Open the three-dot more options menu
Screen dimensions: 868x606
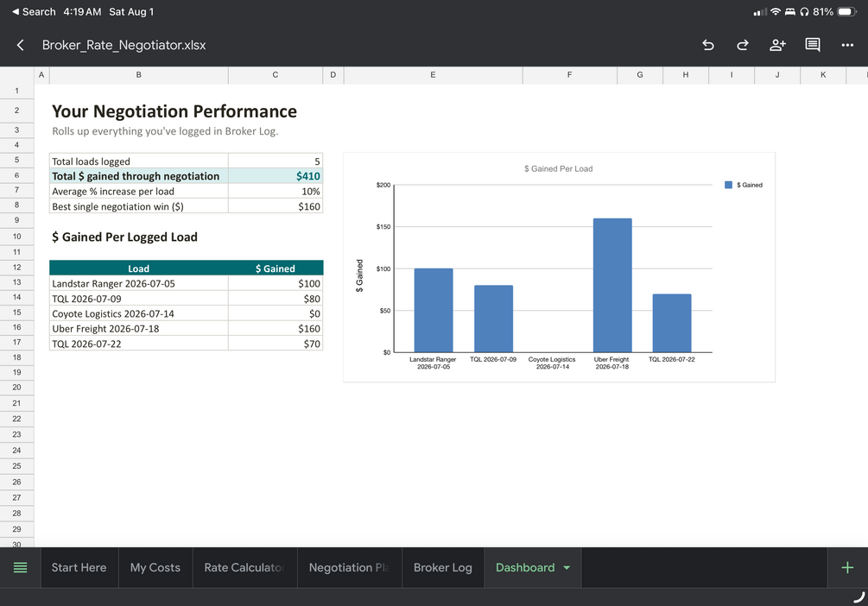click(847, 45)
